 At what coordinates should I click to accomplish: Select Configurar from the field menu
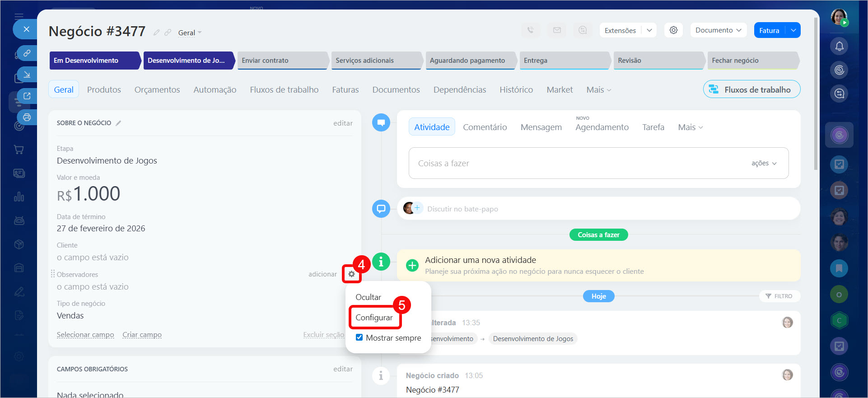tap(374, 318)
